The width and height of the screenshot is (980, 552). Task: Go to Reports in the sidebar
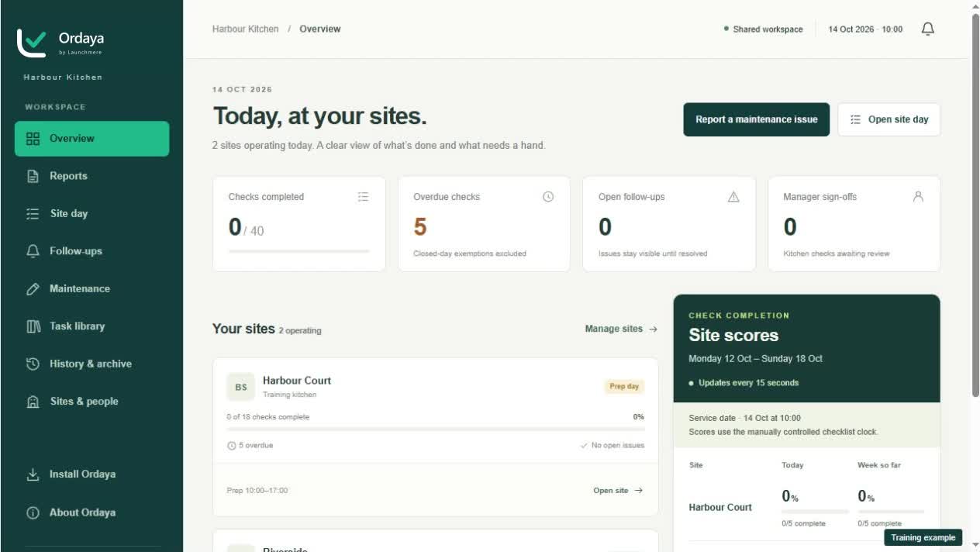tap(91, 176)
